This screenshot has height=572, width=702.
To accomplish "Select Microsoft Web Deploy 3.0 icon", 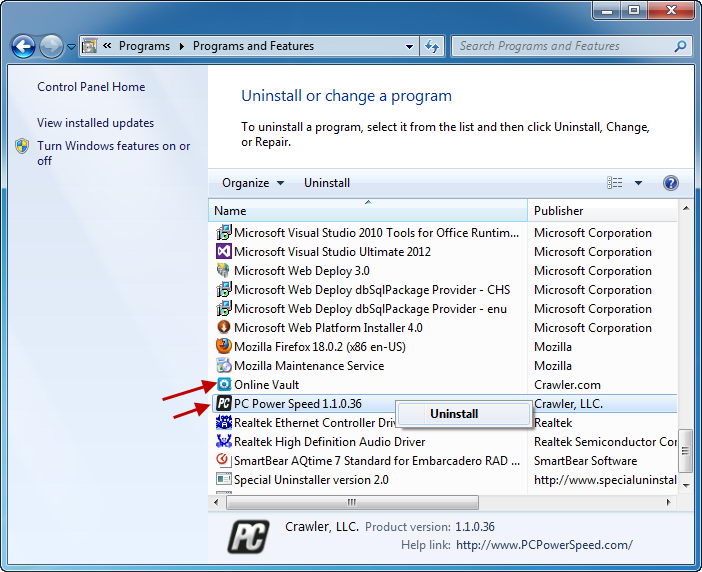I will pos(223,270).
